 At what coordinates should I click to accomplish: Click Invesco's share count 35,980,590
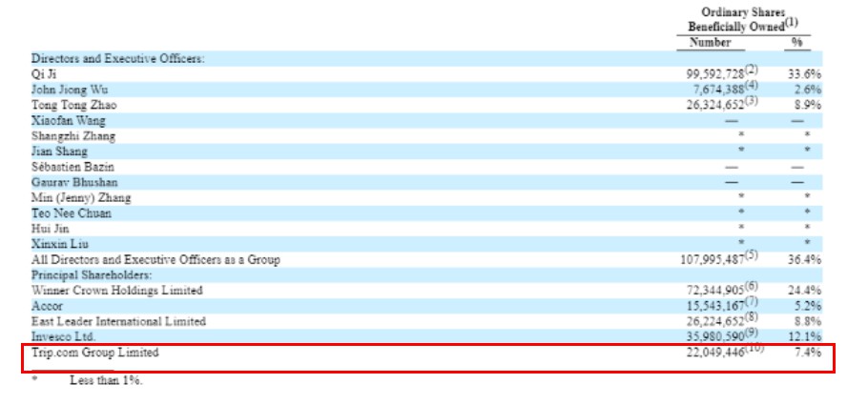[x=715, y=336]
